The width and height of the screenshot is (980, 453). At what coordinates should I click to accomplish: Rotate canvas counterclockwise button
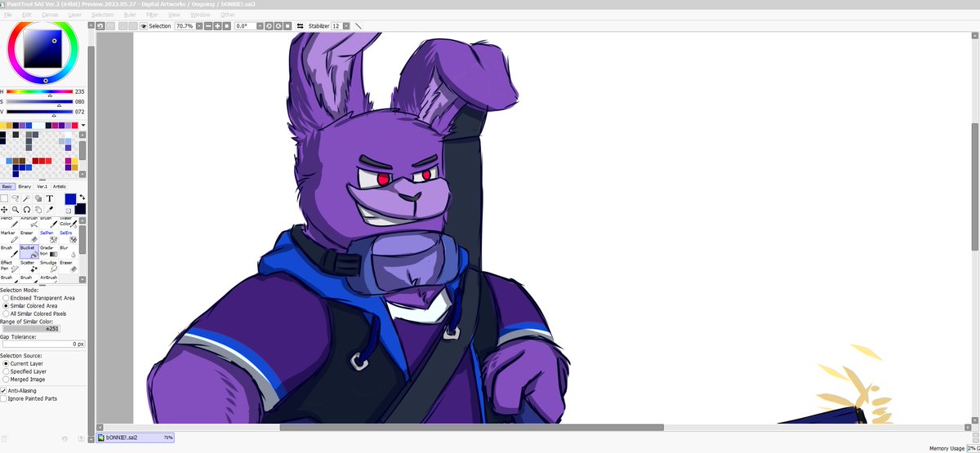click(269, 26)
